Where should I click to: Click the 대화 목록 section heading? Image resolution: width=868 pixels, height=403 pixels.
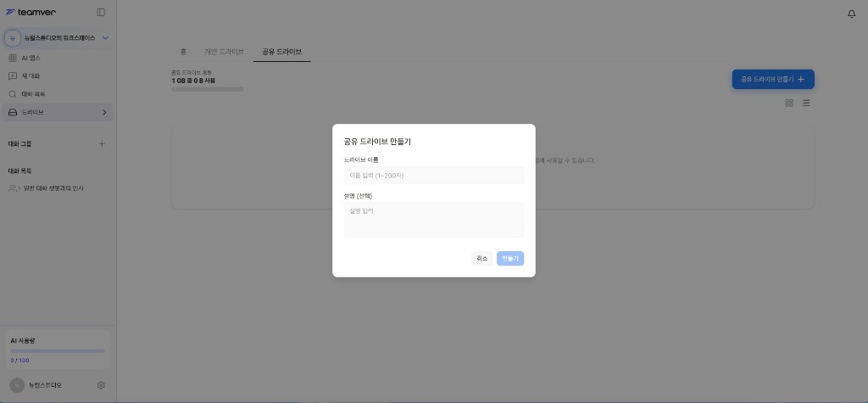click(20, 171)
